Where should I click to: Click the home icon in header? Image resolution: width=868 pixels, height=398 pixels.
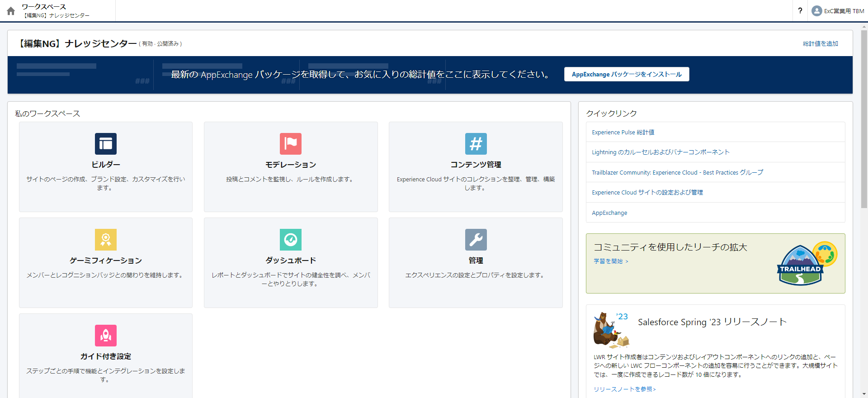click(11, 11)
